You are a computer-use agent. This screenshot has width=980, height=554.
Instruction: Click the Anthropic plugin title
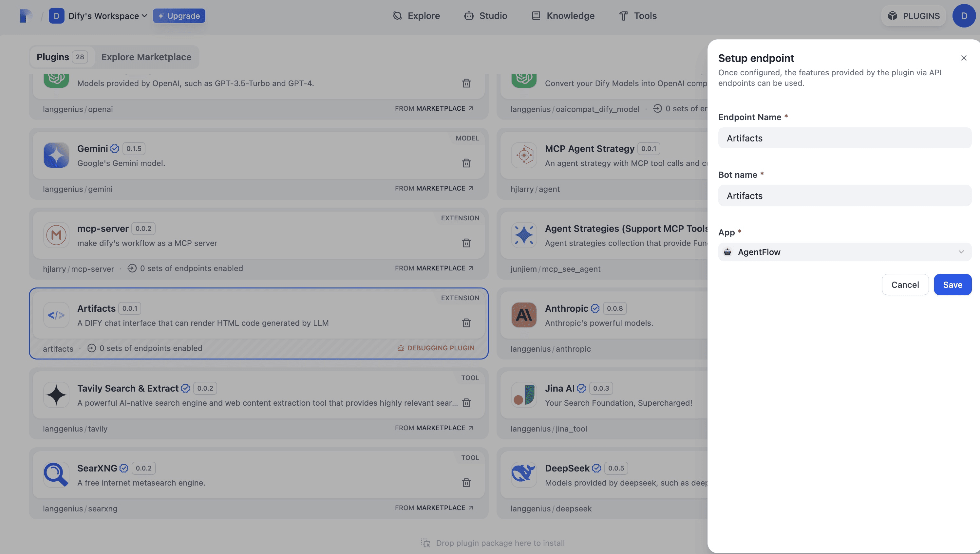[x=566, y=308]
